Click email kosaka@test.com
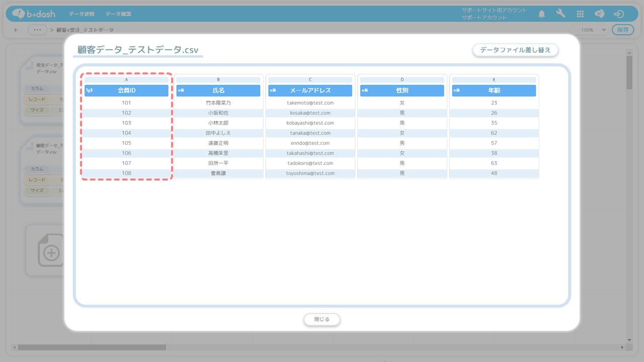Image resolution: width=644 pixels, height=362 pixels. tap(310, 113)
